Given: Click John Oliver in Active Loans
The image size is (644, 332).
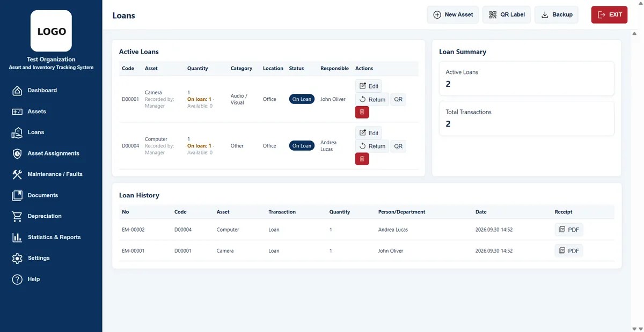Looking at the screenshot, I should 333,99.
